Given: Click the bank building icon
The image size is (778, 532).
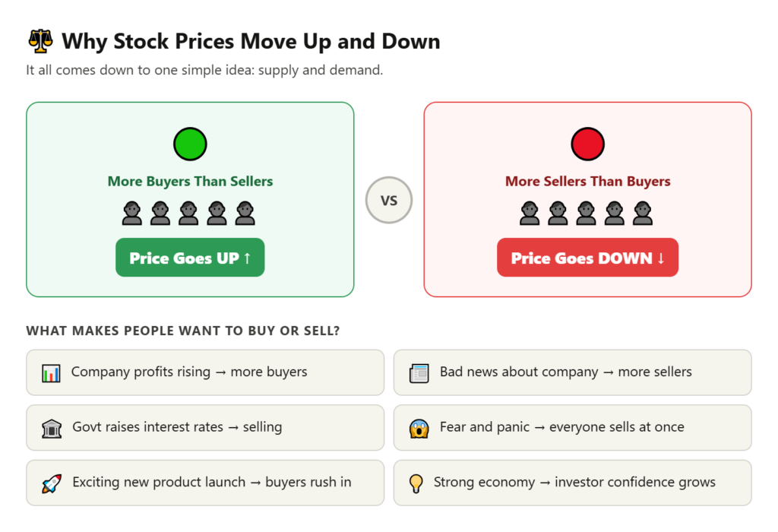Looking at the screenshot, I should 51,428.
